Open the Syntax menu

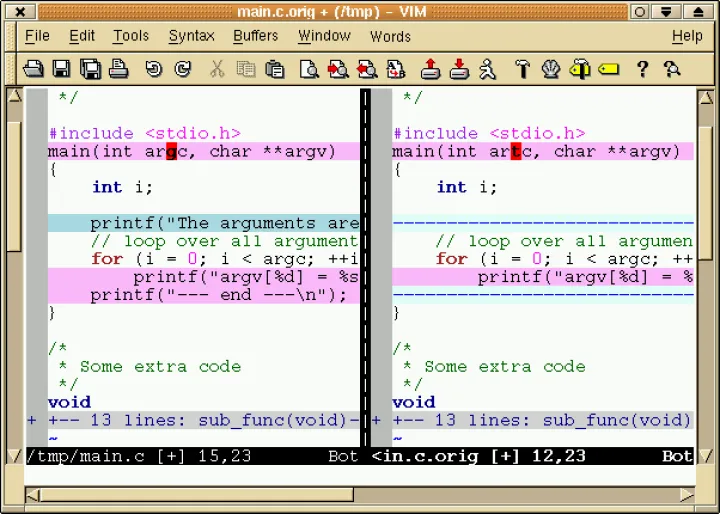tap(191, 36)
